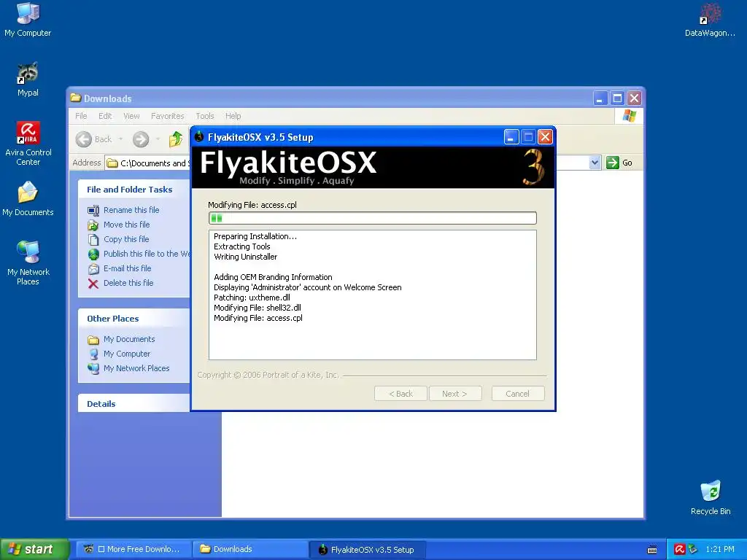Click log line Modifying File: shell32.dll
The height and width of the screenshot is (560, 747).
[x=258, y=308]
